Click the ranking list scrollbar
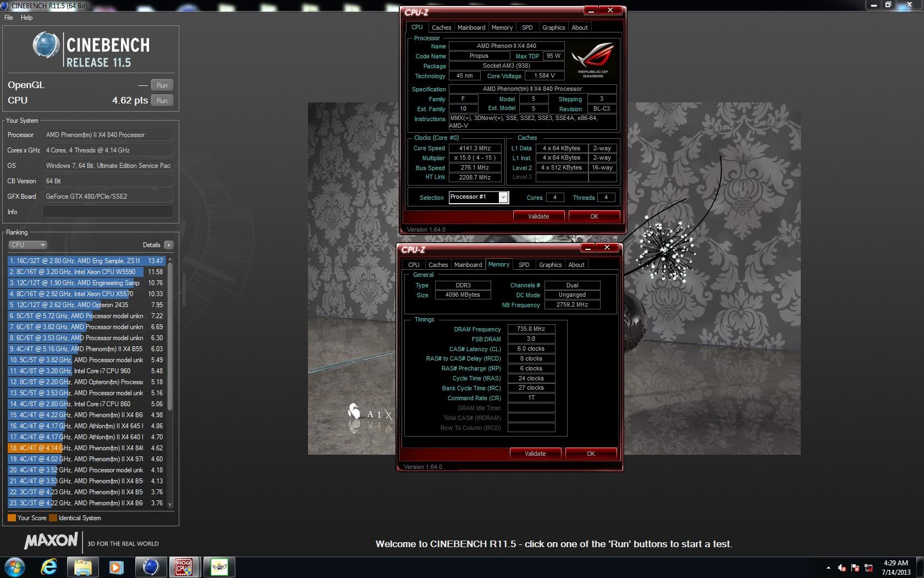924x578 pixels. [x=170, y=336]
